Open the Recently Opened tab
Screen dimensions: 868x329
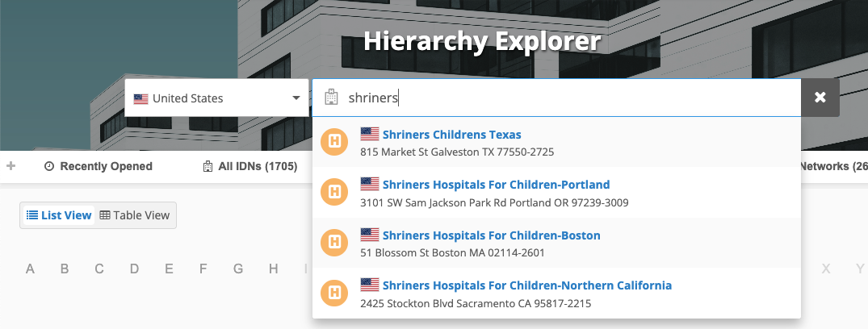tap(98, 166)
